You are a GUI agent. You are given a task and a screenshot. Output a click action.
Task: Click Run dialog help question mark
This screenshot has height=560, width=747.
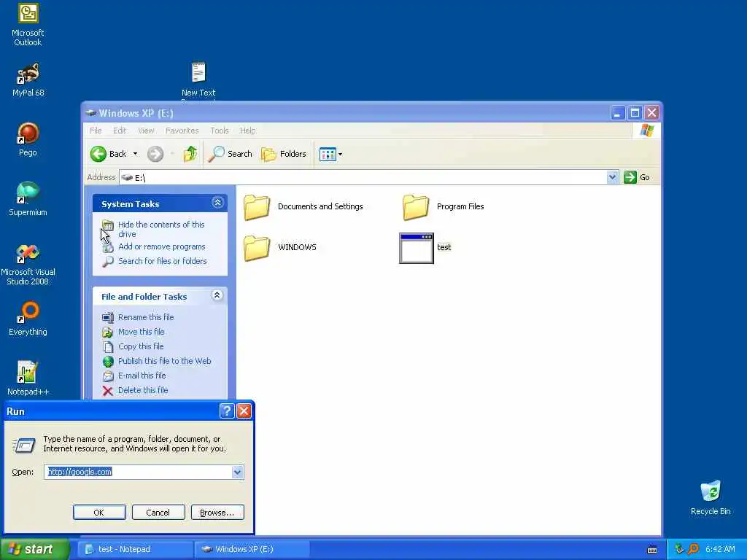click(227, 411)
